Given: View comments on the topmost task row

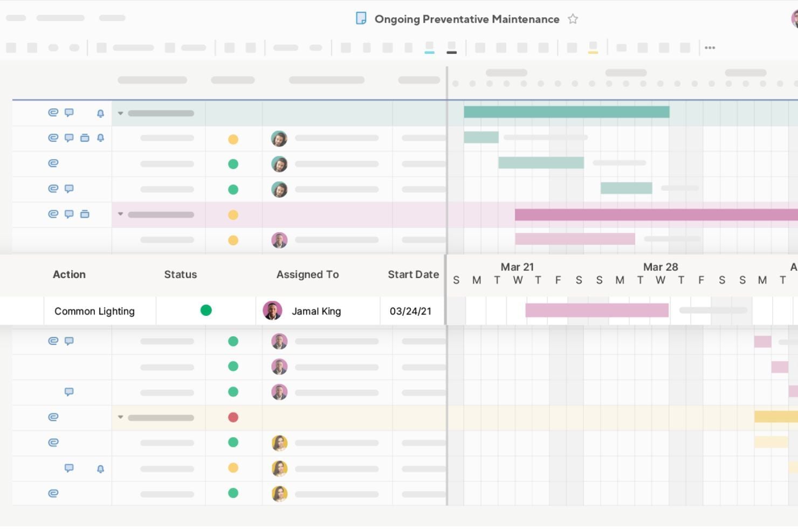Looking at the screenshot, I should (x=68, y=113).
